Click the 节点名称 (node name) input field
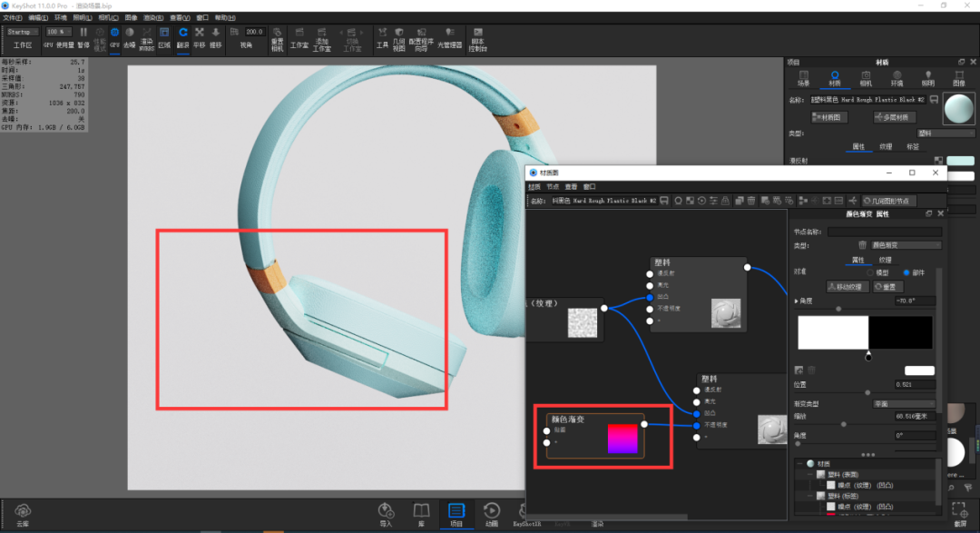The width and height of the screenshot is (980, 533). coord(885,232)
